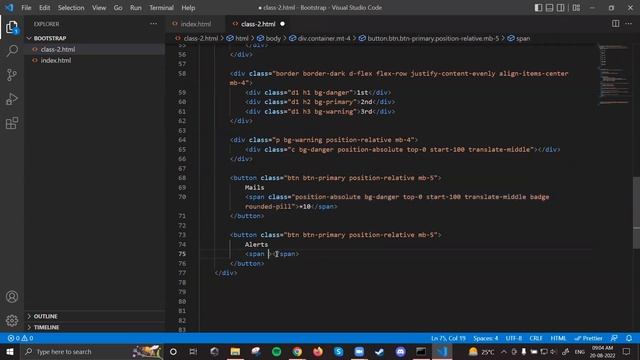Open Skype from taskbar
Viewport: 640px width, 360px height.
click(338, 351)
